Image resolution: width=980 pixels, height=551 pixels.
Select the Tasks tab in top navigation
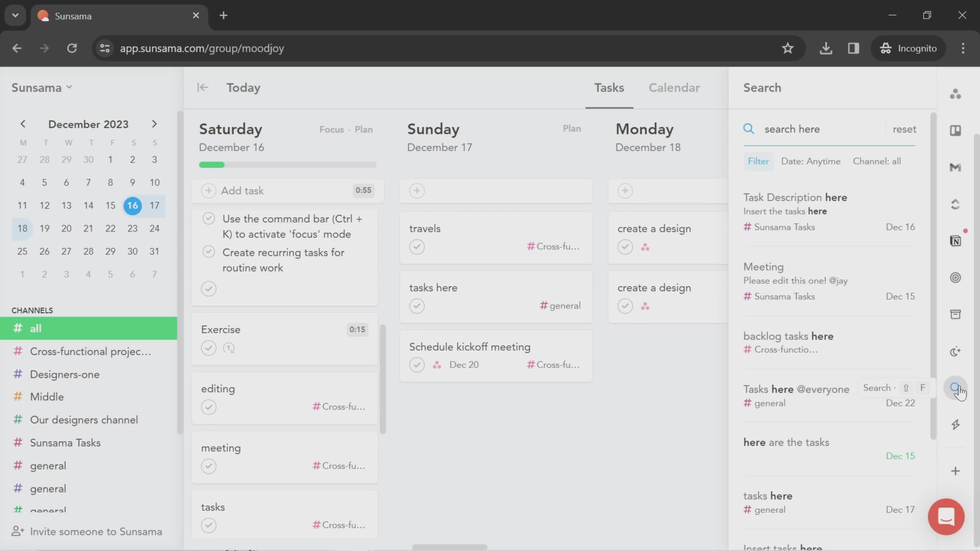tap(609, 87)
